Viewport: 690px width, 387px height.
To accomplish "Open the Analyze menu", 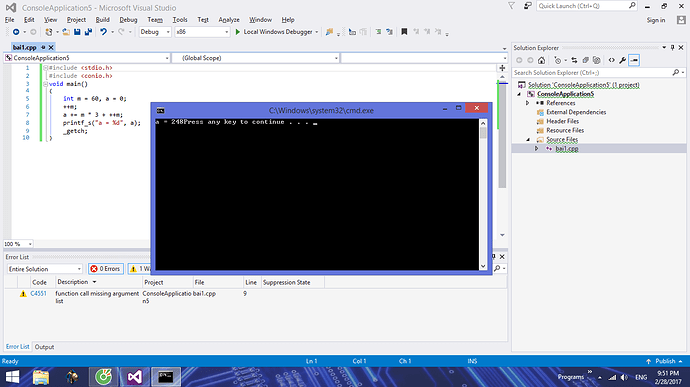I will 229,20.
